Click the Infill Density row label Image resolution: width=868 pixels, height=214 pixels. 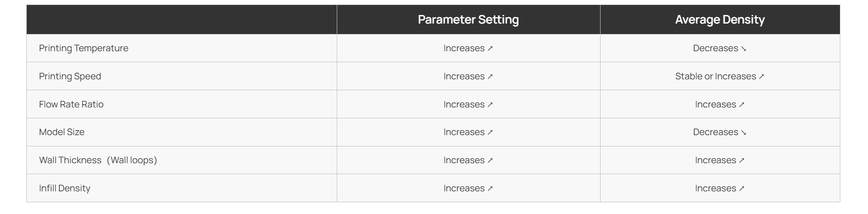(x=64, y=188)
